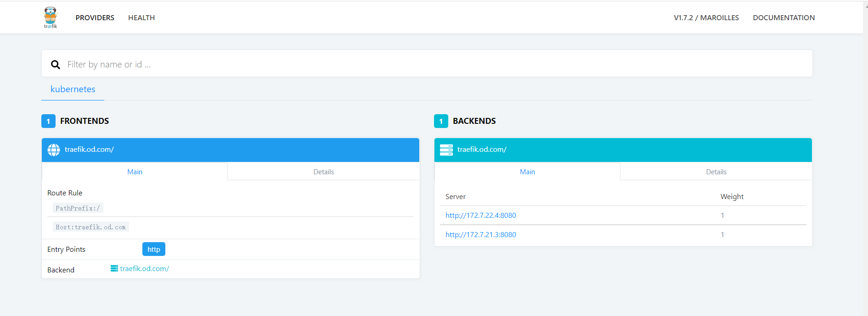Viewport: 868px width, 316px height.
Task: Click the Route Rule label
Action: 65,193
